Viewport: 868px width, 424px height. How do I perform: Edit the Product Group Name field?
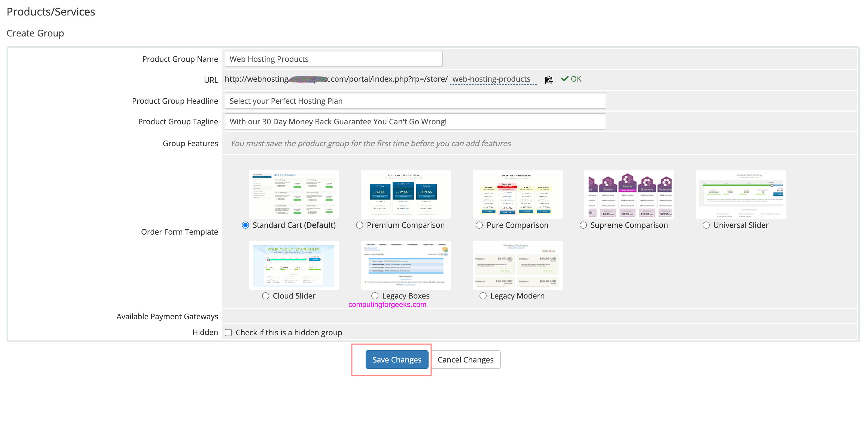333,59
